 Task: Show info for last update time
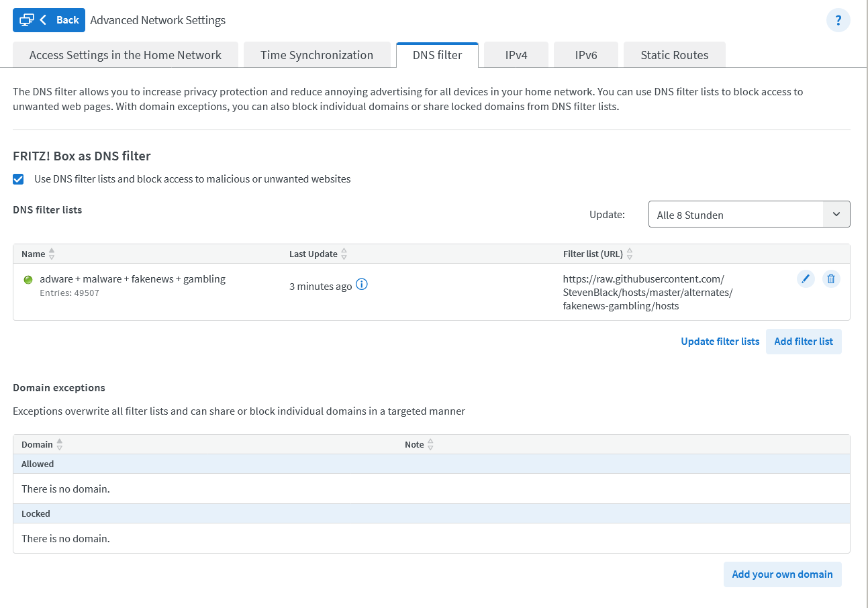pyautogui.click(x=361, y=285)
